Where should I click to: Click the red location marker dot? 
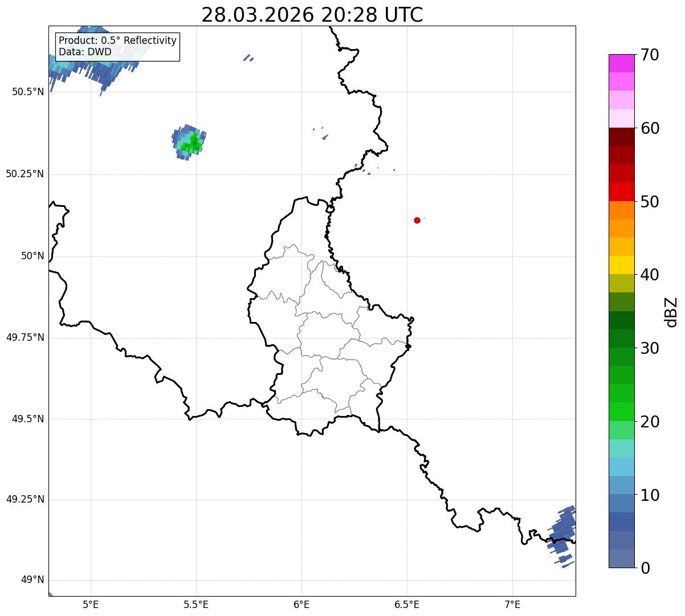click(x=417, y=220)
